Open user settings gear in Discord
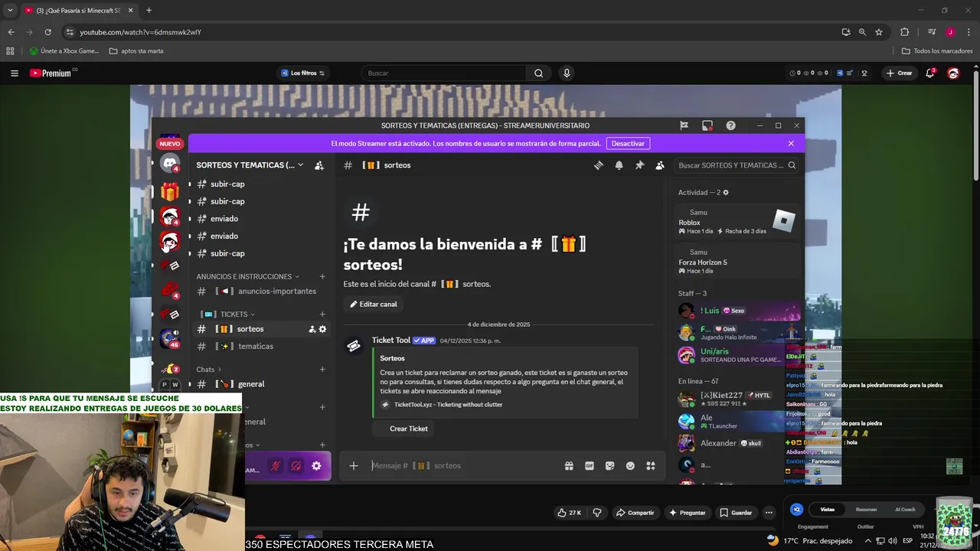Viewport: 980px width, 551px height. pyautogui.click(x=316, y=465)
